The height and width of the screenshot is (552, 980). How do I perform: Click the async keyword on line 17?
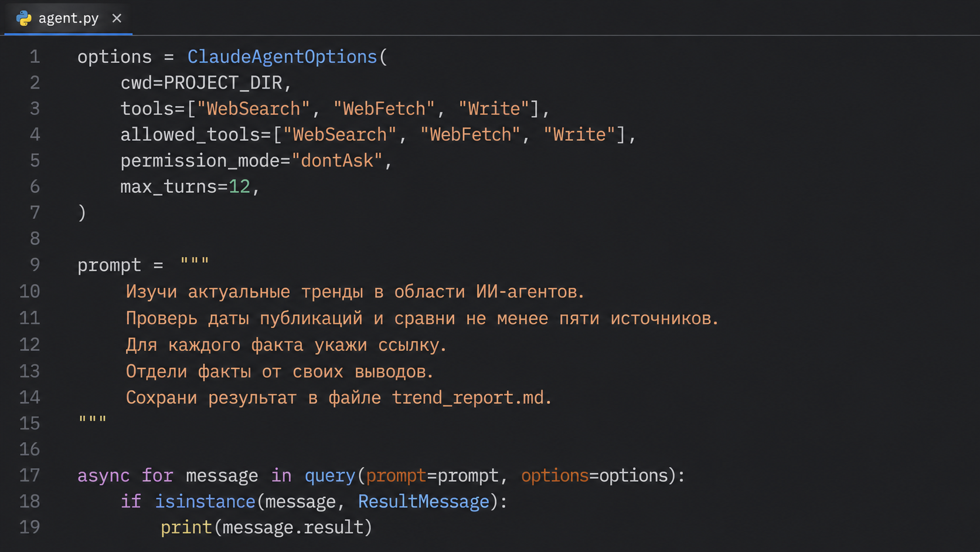click(x=103, y=475)
